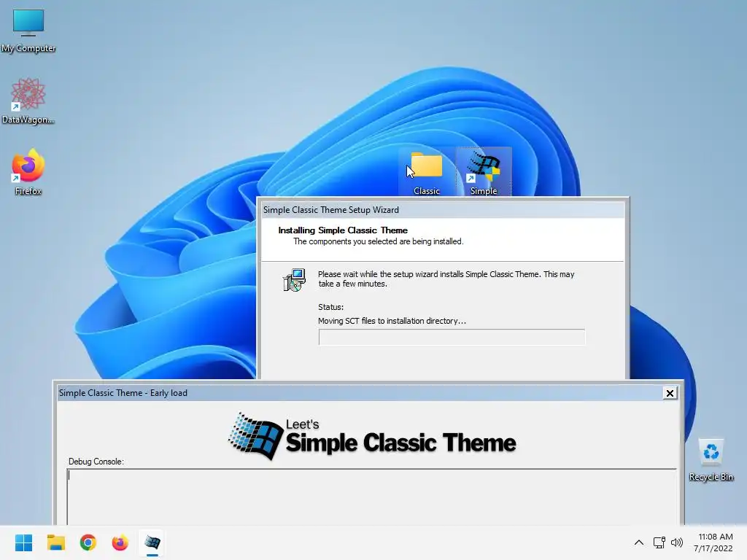Open the My Computer desktop icon
The height and width of the screenshot is (560, 747).
28,29
